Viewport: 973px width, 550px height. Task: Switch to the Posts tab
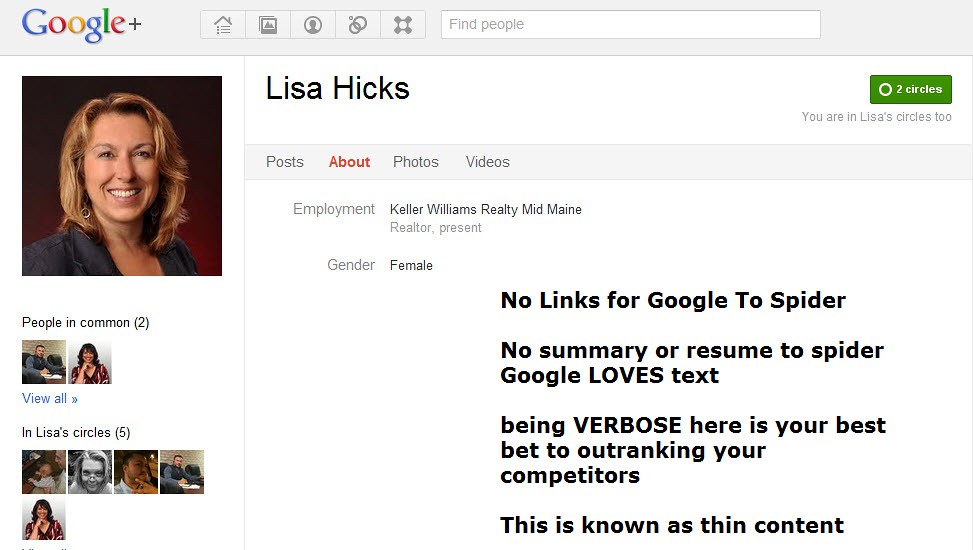click(x=285, y=162)
